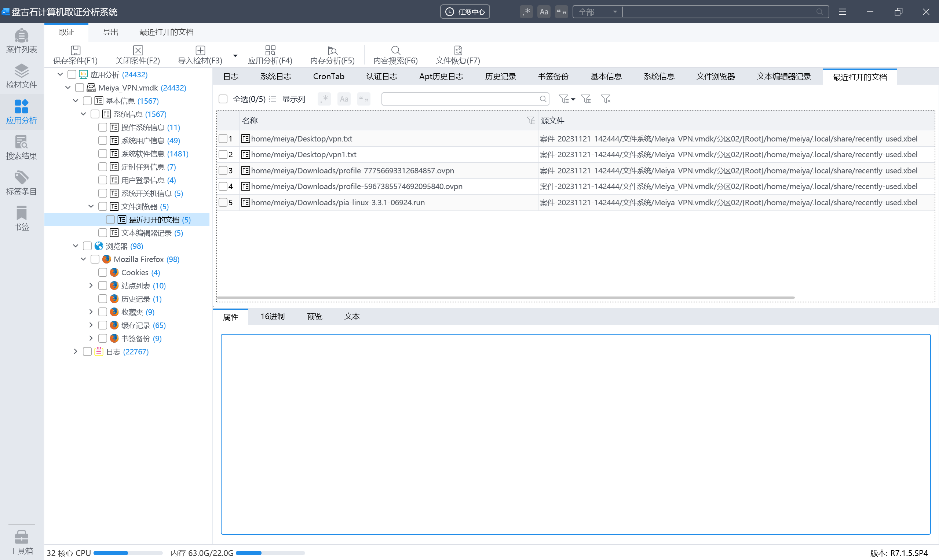The image size is (939, 560).
Task: Switch to the CronTab tab
Action: click(329, 77)
